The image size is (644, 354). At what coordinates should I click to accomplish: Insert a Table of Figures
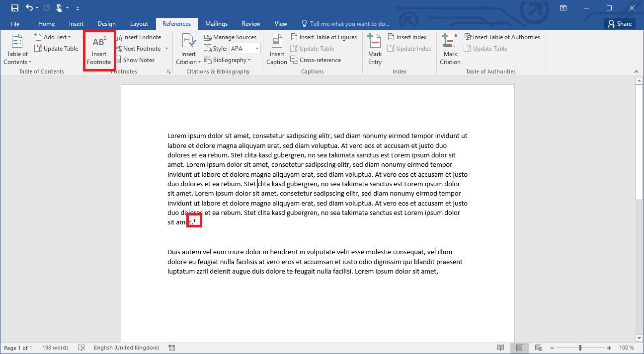click(324, 37)
